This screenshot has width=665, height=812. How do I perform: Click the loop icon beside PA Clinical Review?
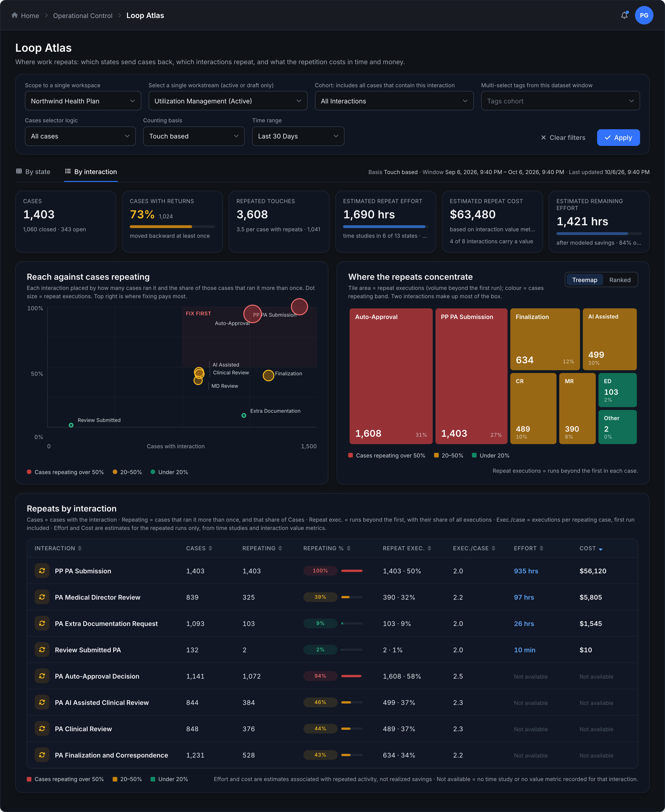click(42, 729)
